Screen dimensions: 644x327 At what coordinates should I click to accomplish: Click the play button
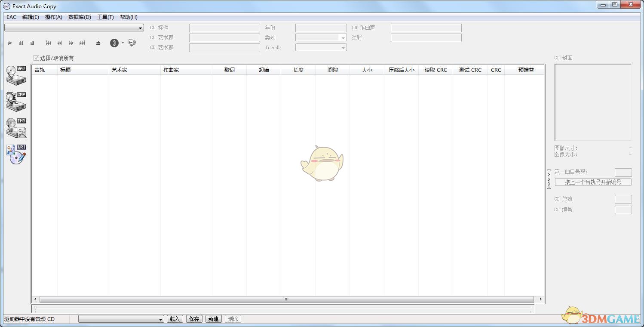pos(10,43)
